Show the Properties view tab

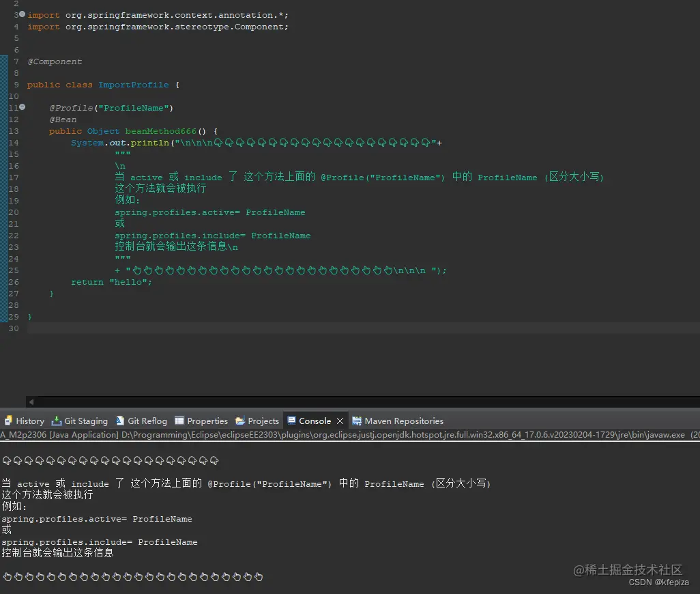click(x=201, y=421)
